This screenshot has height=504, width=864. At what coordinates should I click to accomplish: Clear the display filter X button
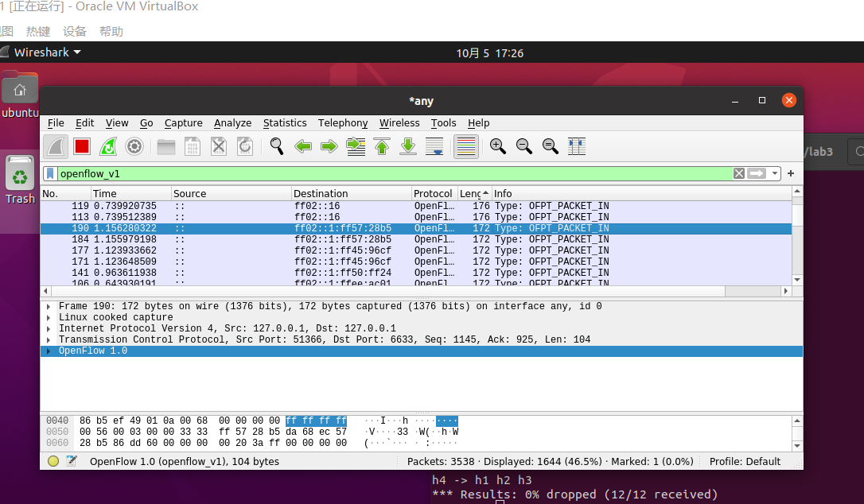(739, 173)
